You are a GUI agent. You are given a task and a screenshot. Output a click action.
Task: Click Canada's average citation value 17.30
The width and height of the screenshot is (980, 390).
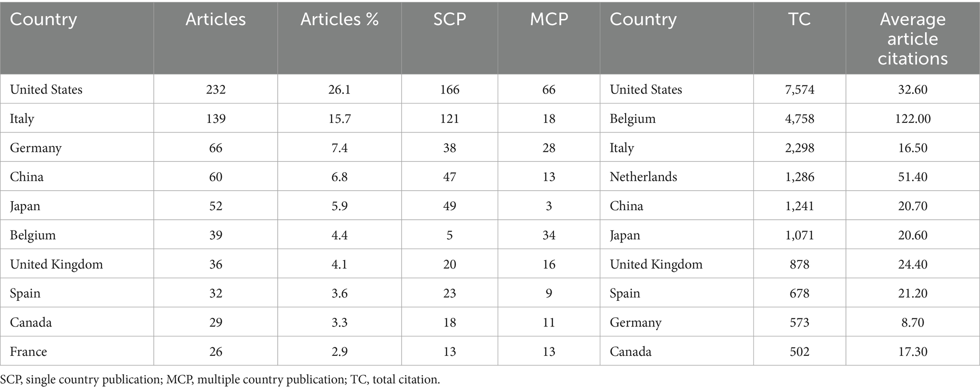912,352
